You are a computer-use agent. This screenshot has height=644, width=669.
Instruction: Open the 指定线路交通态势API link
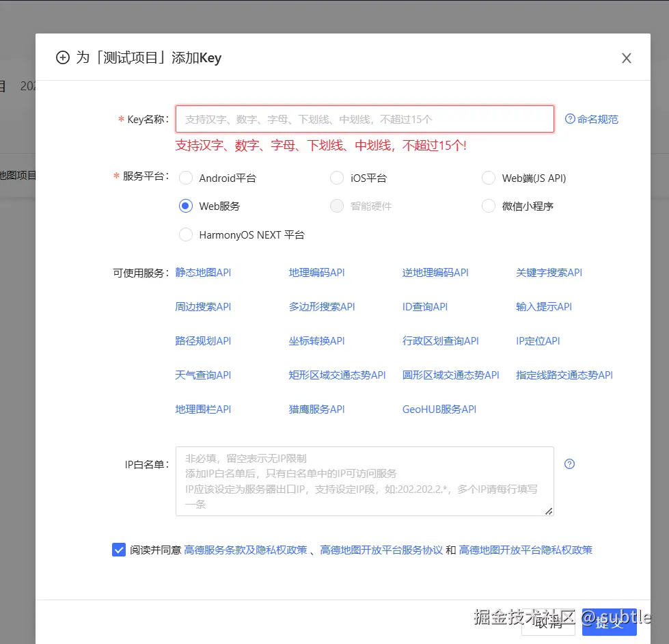point(564,375)
